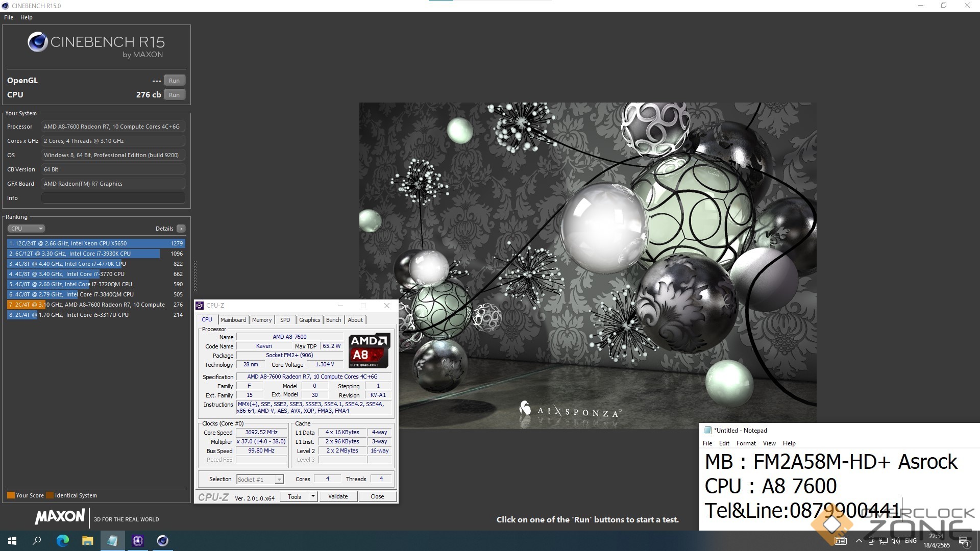This screenshot has height=551, width=980.
Task: Open network status tray icon
Action: [884, 541]
